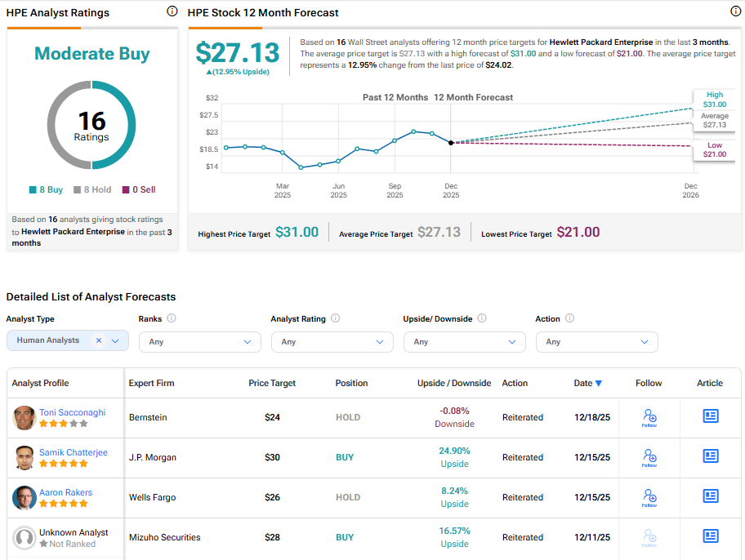Sort by Price Target column header
Viewport: 745px width, 560px height.
272,383
